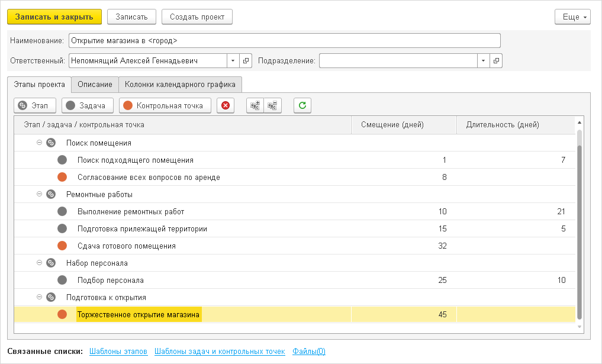The height and width of the screenshot is (364, 602).
Task: Open the Ответственный dropdown list
Action: (233, 61)
